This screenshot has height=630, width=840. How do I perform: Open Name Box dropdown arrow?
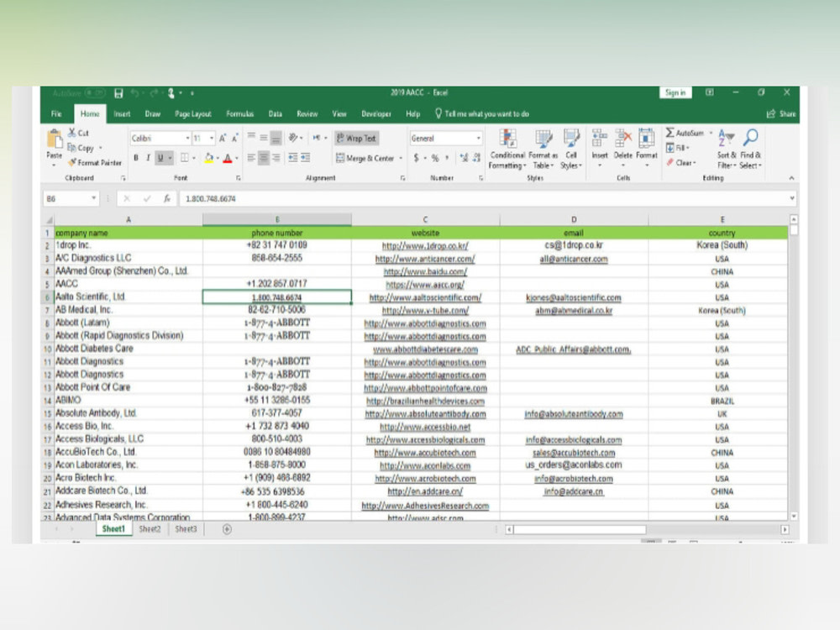94,198
